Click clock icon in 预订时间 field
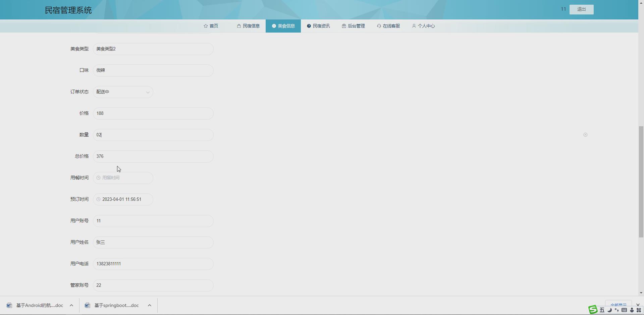The width and height of the screenshot is (644, 315). pos(98,199)
